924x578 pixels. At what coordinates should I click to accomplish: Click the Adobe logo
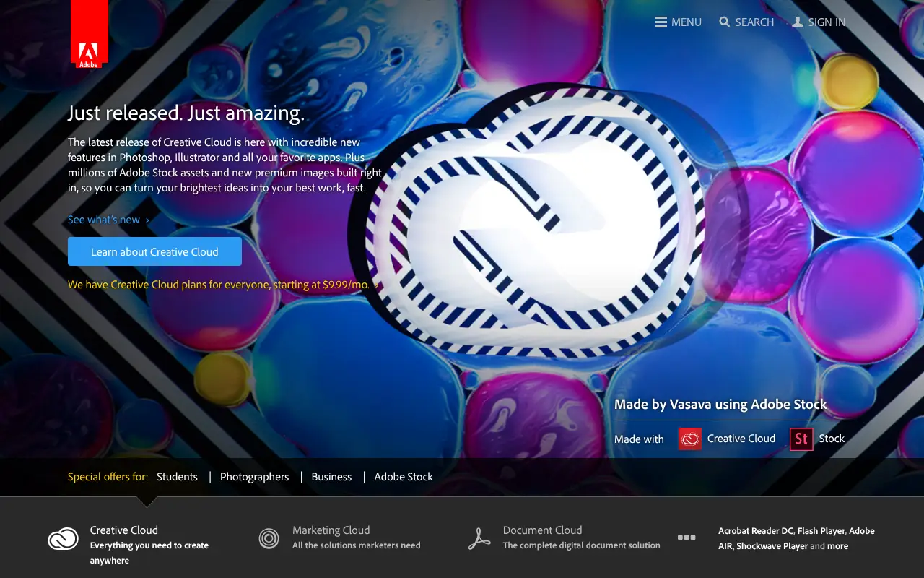[x=90, y=34]
